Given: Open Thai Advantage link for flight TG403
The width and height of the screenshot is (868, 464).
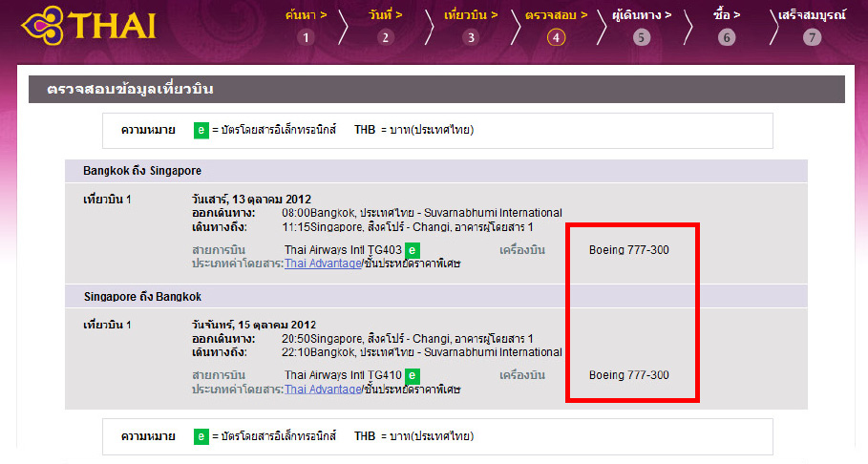Looking at the screenshot, I should (x=324, y=264).
